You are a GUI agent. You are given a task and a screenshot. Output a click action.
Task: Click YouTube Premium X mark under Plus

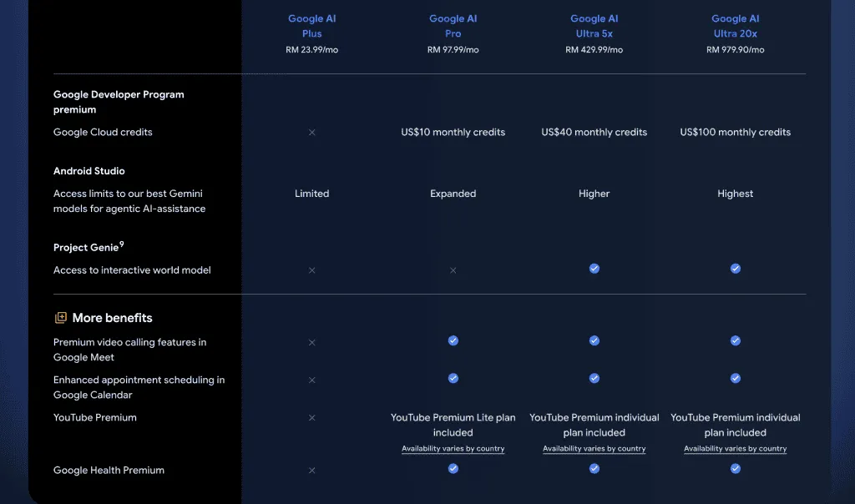(x=312, y=418)
